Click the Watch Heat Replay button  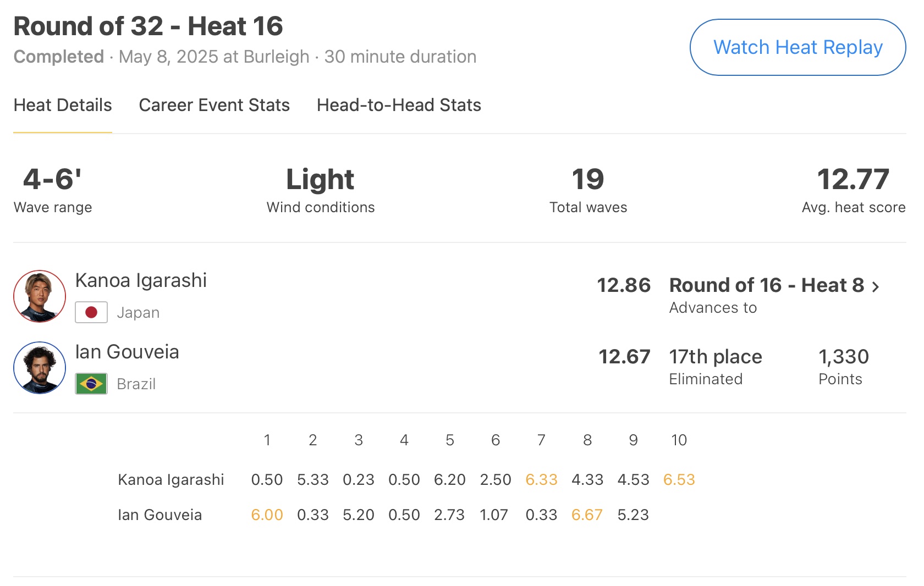click(798, 47)
